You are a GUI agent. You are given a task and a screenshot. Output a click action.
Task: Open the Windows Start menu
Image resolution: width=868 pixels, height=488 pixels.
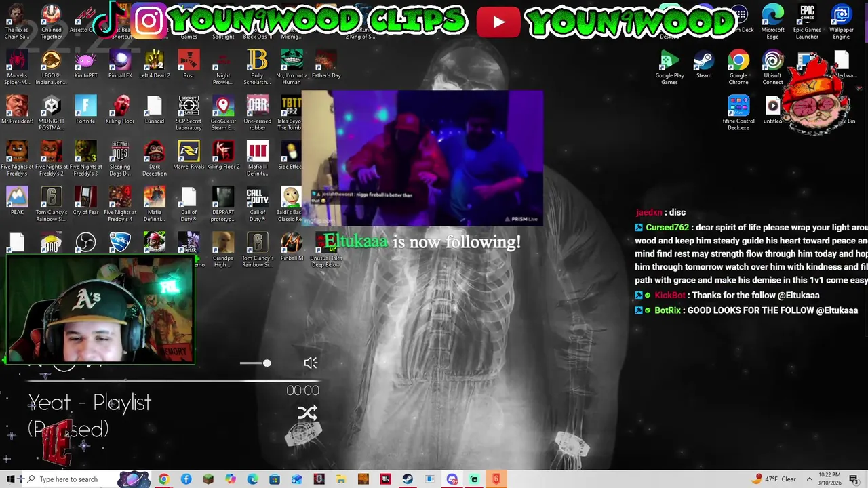coord(11,479)
